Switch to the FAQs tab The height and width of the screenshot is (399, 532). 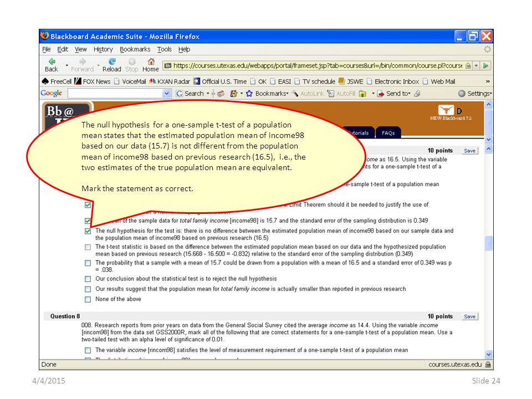388,133
